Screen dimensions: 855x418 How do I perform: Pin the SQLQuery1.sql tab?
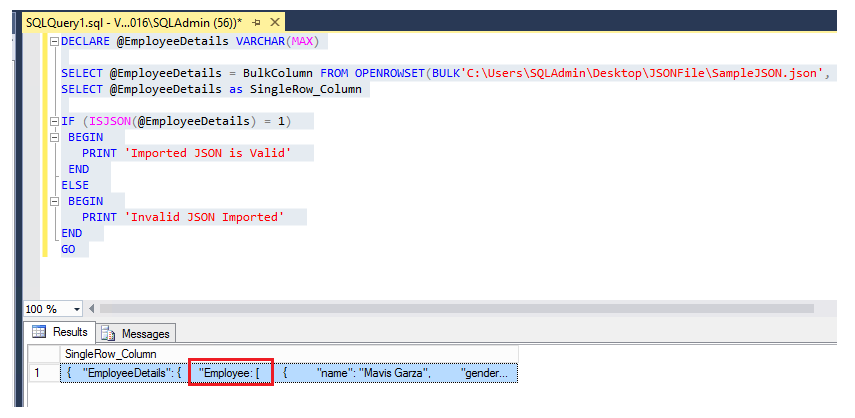click(x=256, y=23)
